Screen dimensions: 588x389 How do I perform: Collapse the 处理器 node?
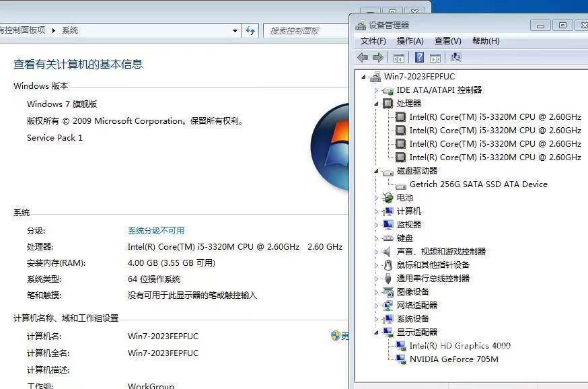point(376,104)
